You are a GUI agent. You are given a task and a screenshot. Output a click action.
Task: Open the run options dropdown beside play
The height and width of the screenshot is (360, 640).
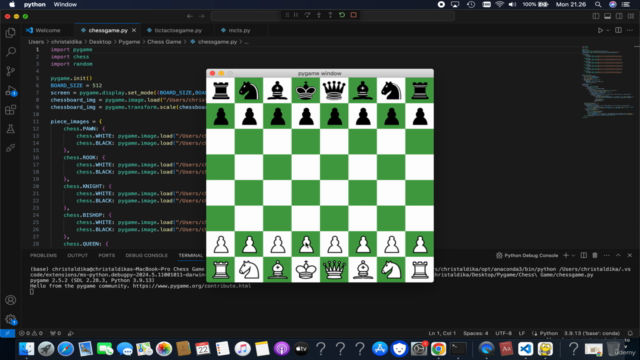coord(608,30)
